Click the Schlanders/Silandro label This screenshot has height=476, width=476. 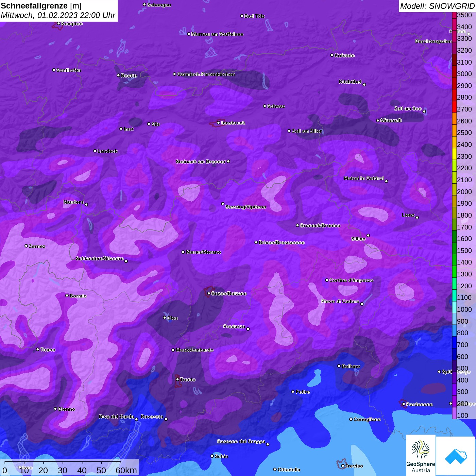[100, 258]
